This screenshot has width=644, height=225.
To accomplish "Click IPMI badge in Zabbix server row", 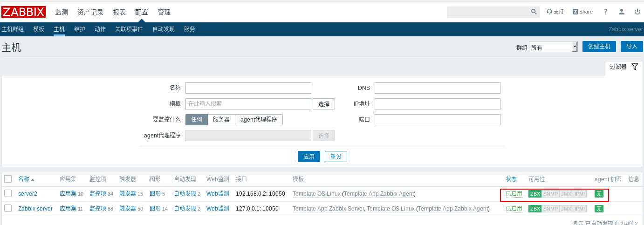I will coord(580,209).
